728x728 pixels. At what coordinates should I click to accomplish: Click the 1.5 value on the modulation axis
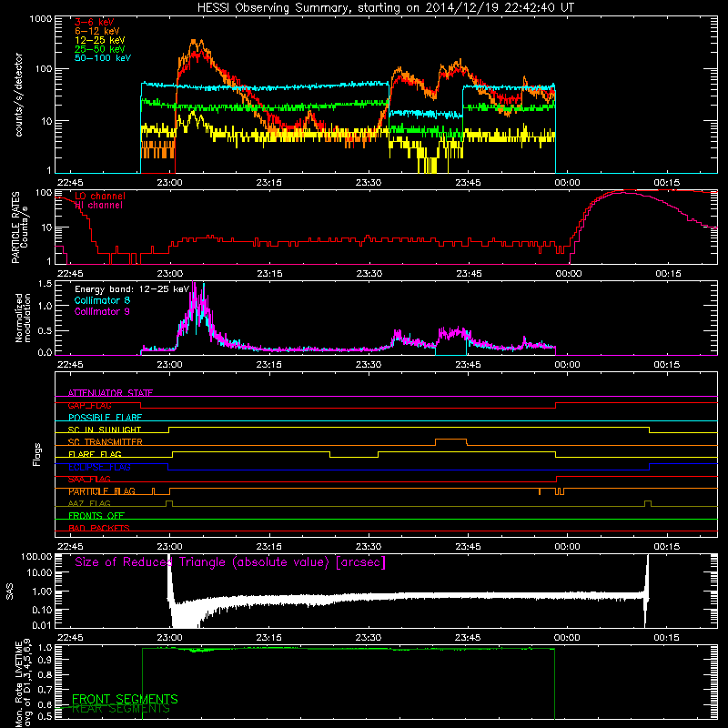(x=45, y=283)
